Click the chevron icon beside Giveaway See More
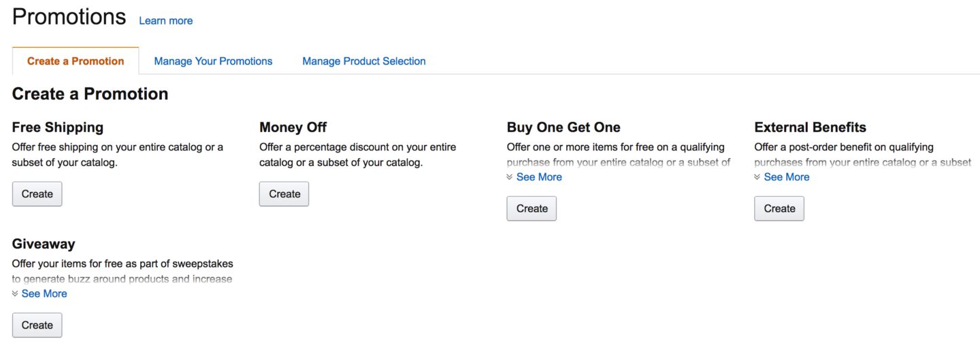This screenshot has height=345, width=980. [16, 294]
